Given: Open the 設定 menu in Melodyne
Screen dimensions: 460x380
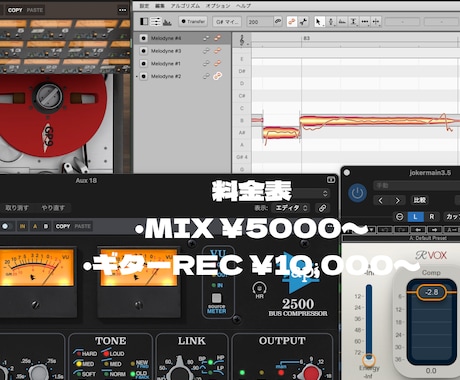Looking at the screenshot, I should (x=144, y=6).
